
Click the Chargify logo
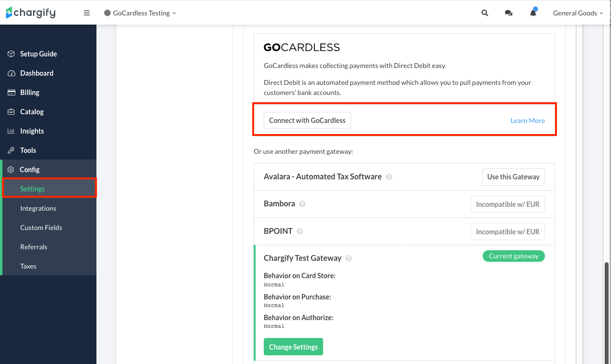[x=31, y=13]
